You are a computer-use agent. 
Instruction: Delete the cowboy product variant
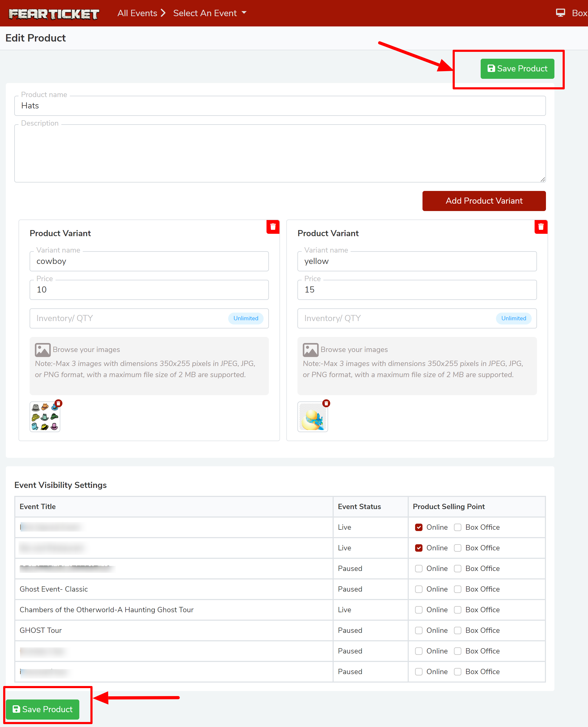(273, 227)
